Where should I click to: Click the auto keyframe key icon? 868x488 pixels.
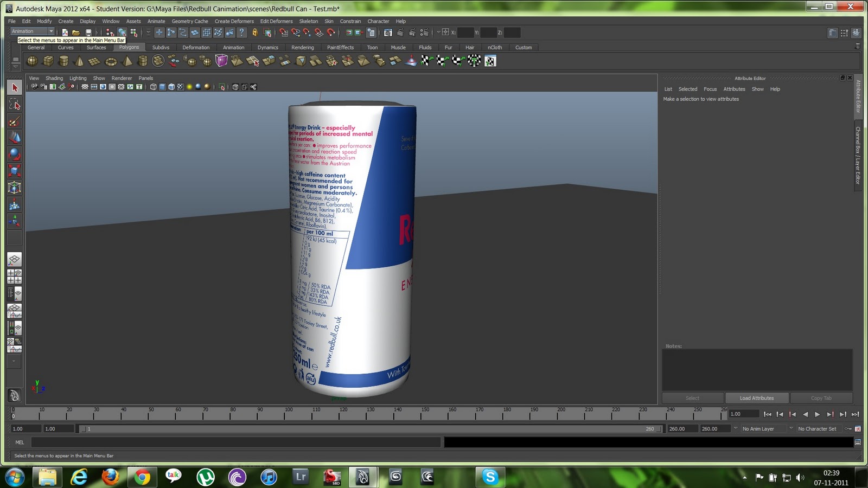848,429
